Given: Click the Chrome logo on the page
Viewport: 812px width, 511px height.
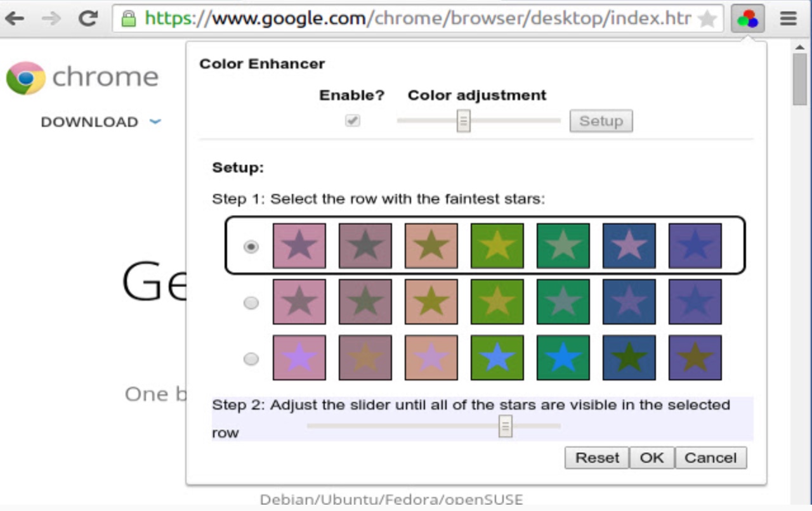Looking at the screenshot, I should click(x=25, y=77).
